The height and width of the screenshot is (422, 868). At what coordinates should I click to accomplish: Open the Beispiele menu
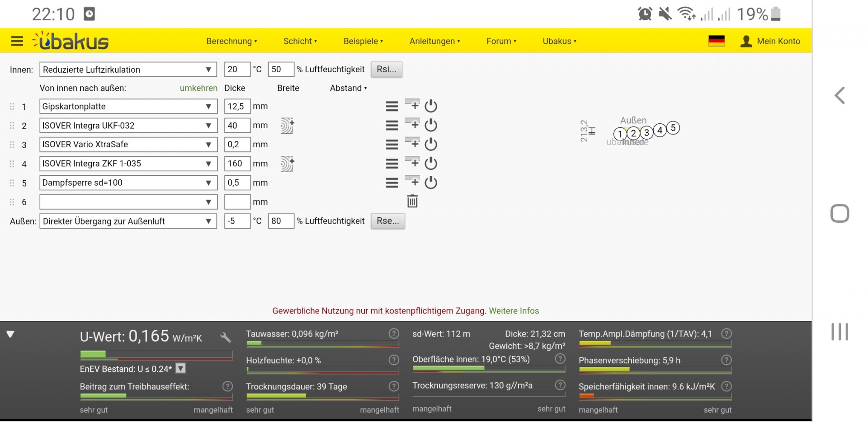click(363, 41)
